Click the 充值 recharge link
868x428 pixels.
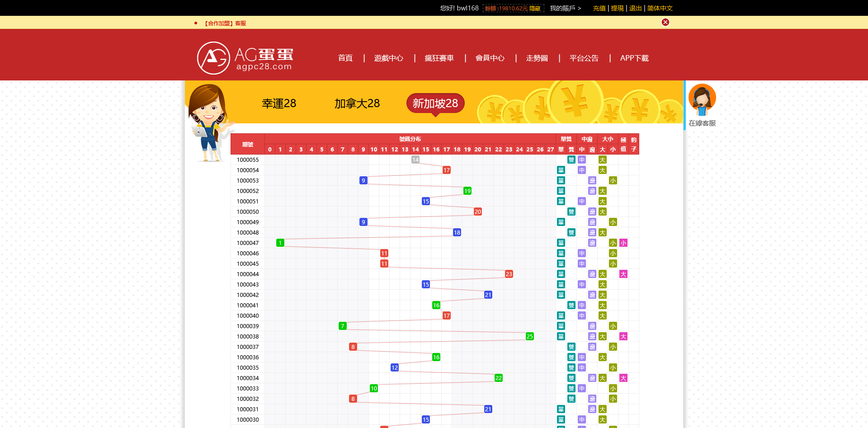point(599,8)
